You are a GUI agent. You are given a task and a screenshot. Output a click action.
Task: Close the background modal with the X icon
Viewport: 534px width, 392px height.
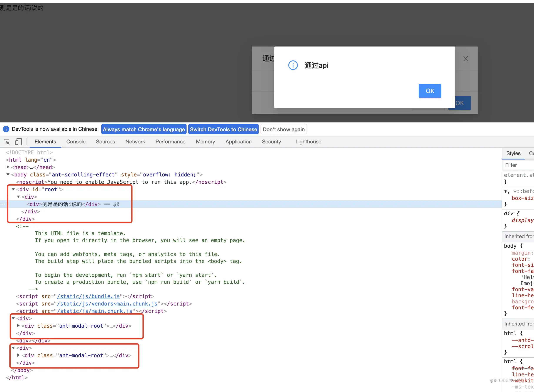point(466,59)
